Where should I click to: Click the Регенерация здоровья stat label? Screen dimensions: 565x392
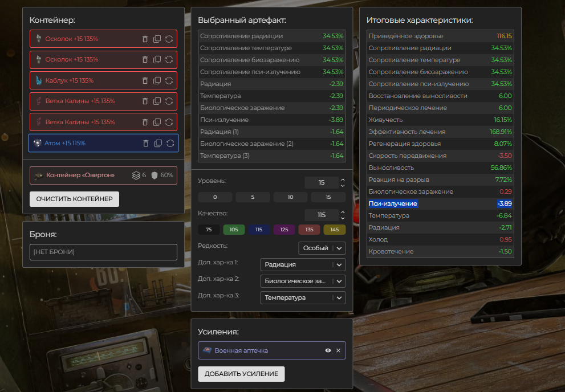(x=405, y=144)
